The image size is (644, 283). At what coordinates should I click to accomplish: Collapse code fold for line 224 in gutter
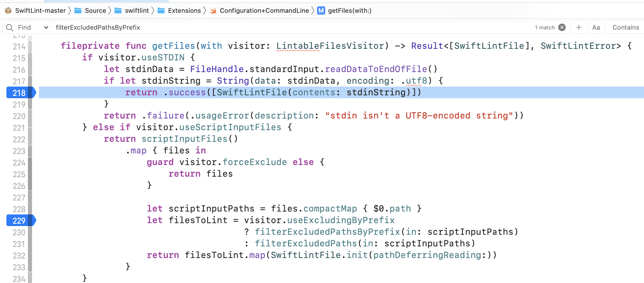[30, 163]
